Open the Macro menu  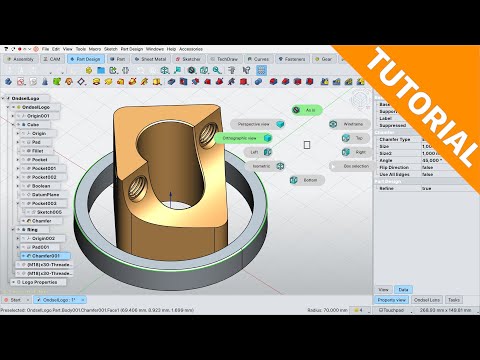coord(95,49)
